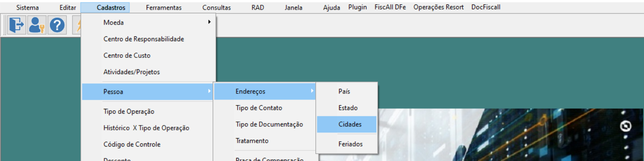This screenshot has height=161, width=644.
Task: Select Histórico X Tipo de Operação
Action: coord(148,128)
